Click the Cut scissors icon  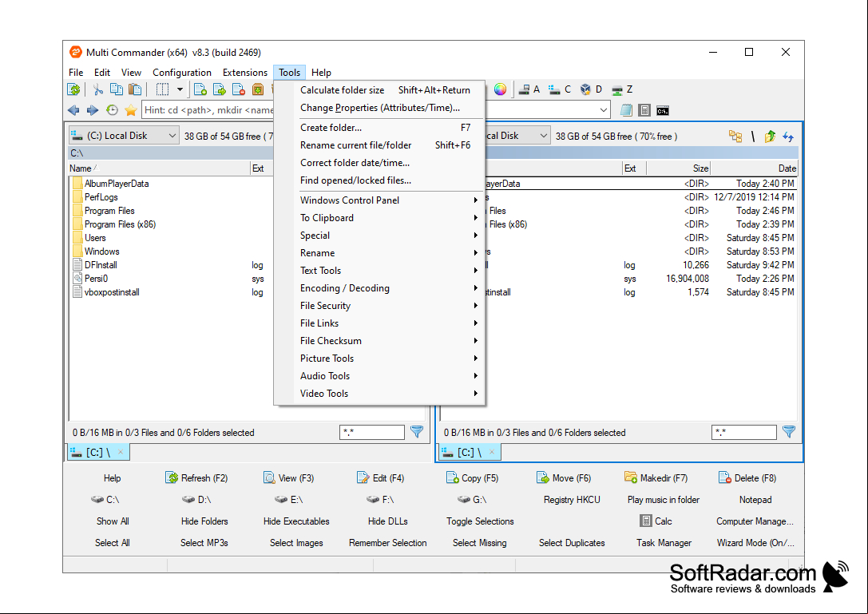point(98,89)
